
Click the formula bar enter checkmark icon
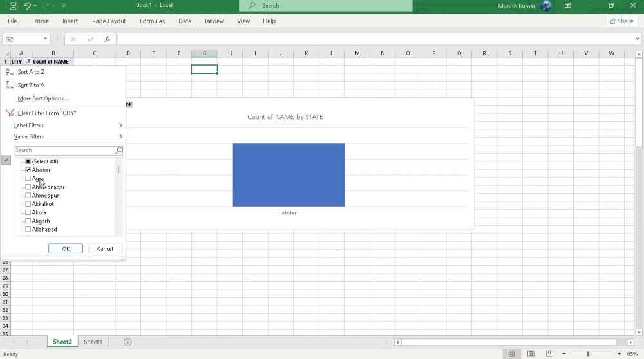click(x=90, y=39)
